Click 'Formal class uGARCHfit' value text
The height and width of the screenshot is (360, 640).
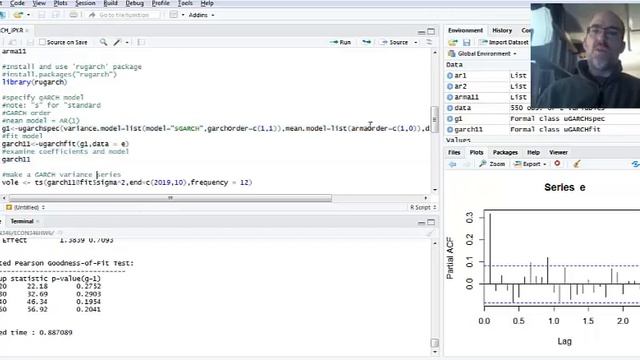point(555,129)
